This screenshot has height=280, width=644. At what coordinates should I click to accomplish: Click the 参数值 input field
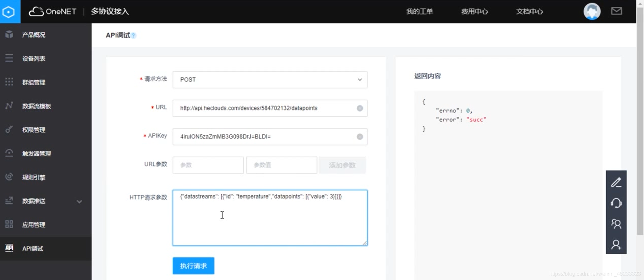[x=282, y=165]
